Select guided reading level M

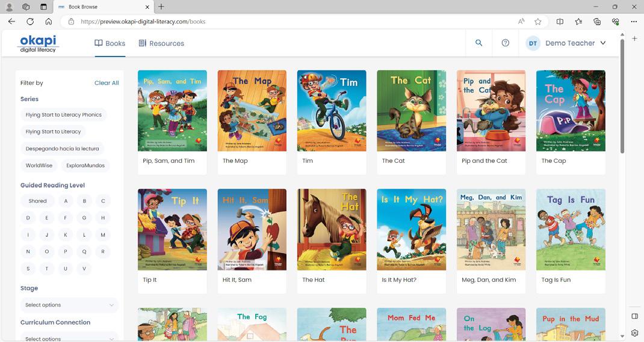103,235
